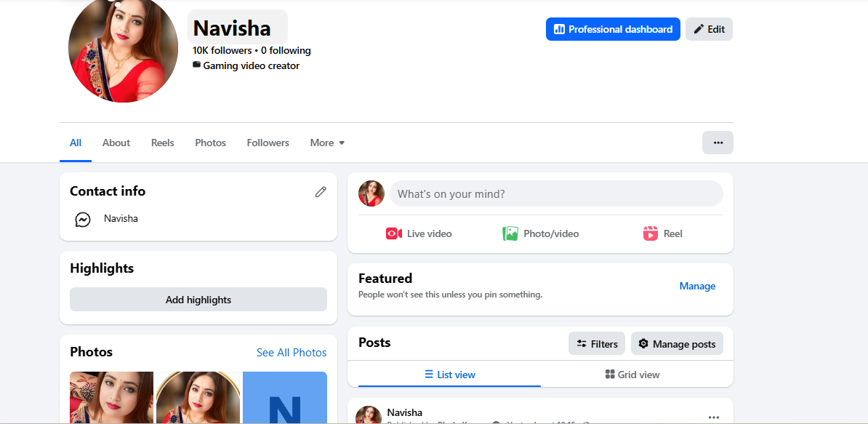Open the Navisha post's three-dots options menu
The height and width of the screenshot is (424, 868).
click(714, 417)
